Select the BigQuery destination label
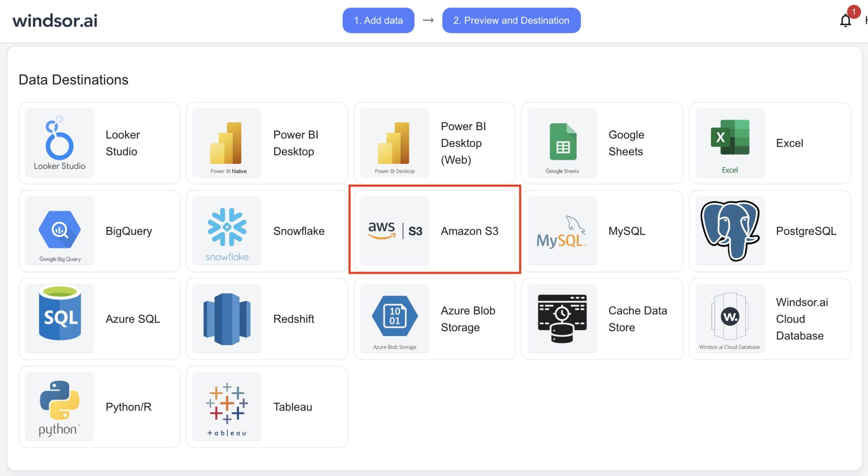Image resolution: width=868 pixels, height=476 pixels. [x=129, y=231]
